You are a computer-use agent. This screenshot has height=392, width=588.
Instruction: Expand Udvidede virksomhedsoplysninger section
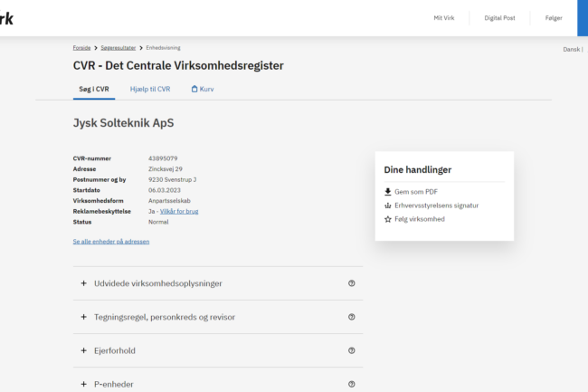157,283
